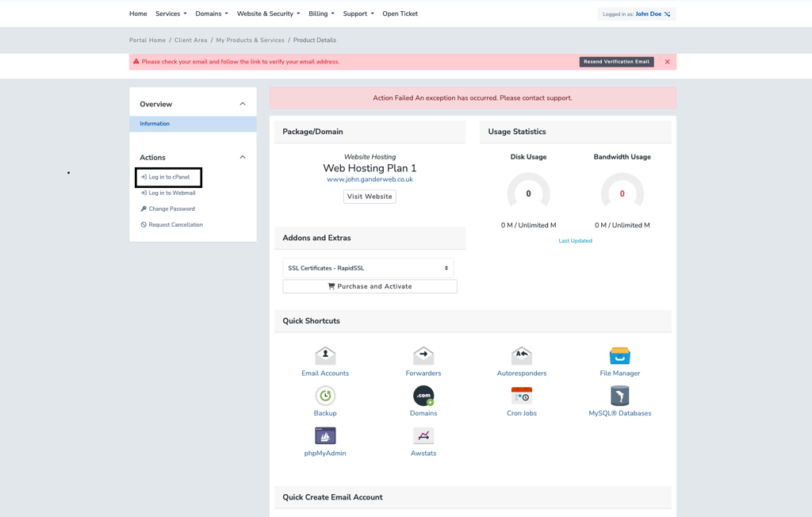Expand the Support menu

click(358, 13)
